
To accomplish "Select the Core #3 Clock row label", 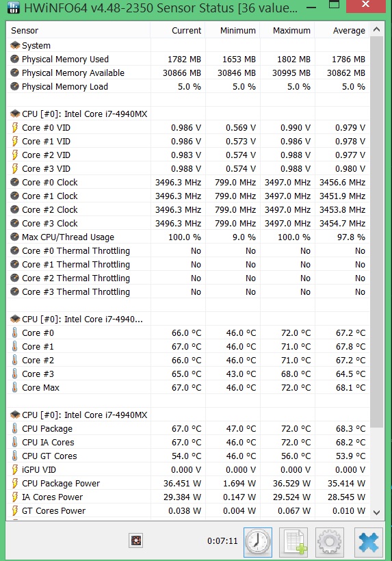I will click(x=50, y=223).
